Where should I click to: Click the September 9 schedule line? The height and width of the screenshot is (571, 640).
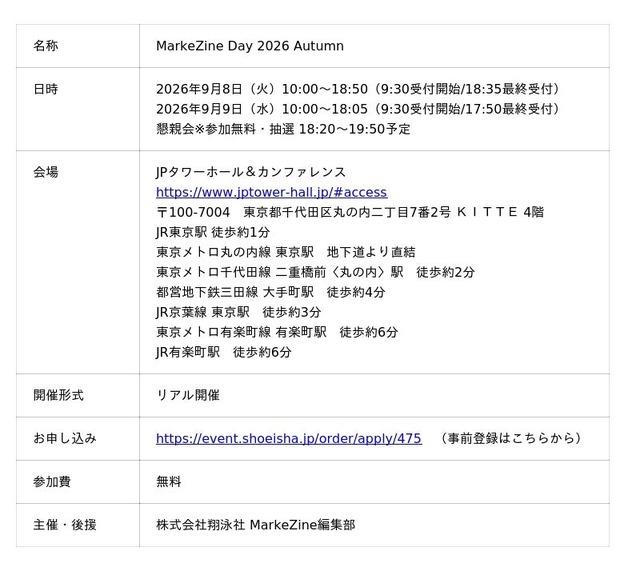[359, 109]
